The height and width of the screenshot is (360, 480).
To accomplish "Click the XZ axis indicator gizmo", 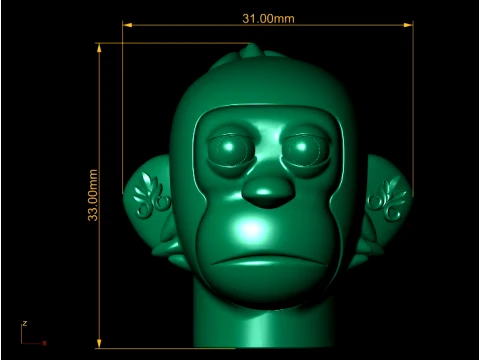I will tap(34, 333).
